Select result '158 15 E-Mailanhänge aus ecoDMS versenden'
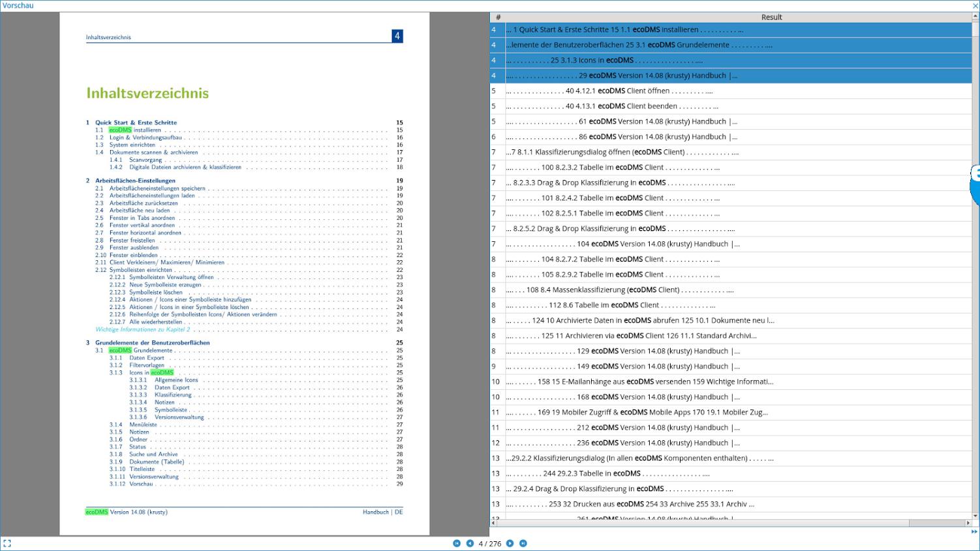This screenshot has width=980, height=551. [x=731, y=382]
